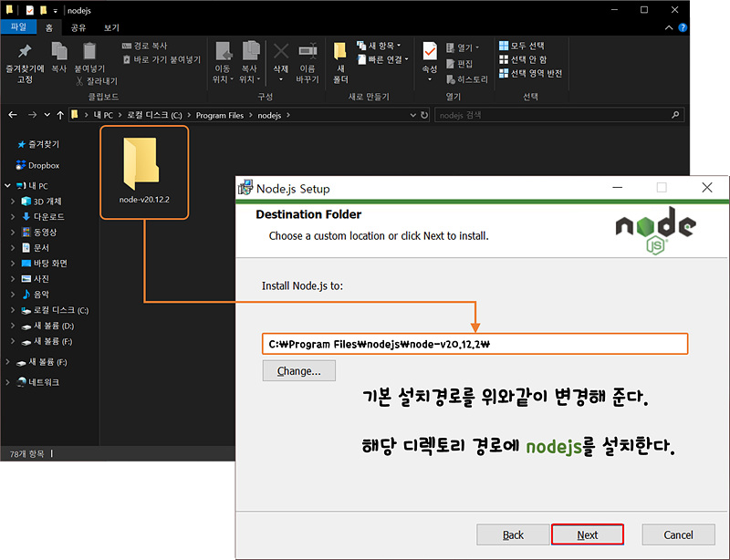Image resolution: width=730 pixels, height=560 pixels.
Task: Collapse the ribbon with the chevron arrow
Action: pos(669,28)
